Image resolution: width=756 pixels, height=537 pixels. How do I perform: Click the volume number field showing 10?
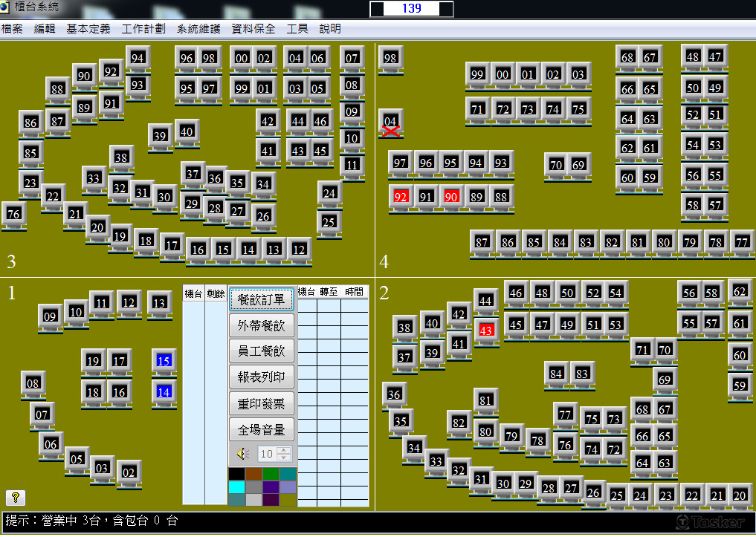pyautogui.click(x=267, y=454)
